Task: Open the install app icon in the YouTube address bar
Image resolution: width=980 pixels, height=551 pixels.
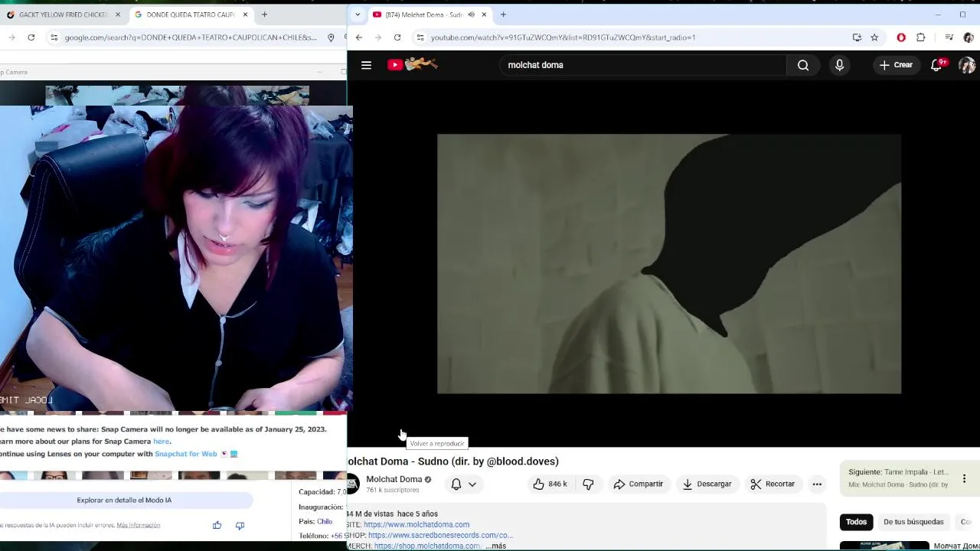Action: click(857, 37)
